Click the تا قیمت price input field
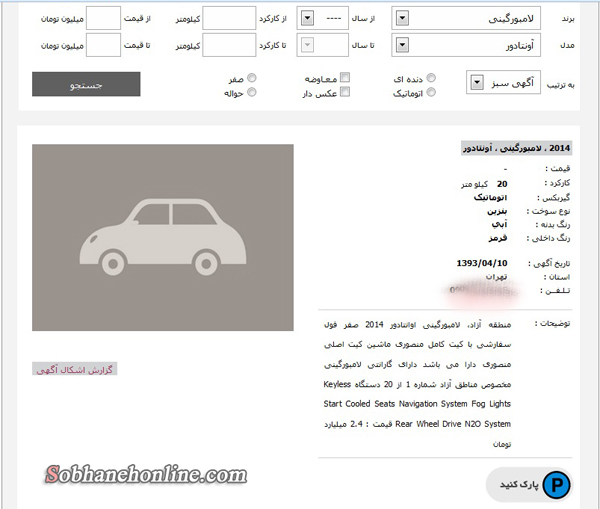Viewport: 600px width, 509px height. coord(103,45)
